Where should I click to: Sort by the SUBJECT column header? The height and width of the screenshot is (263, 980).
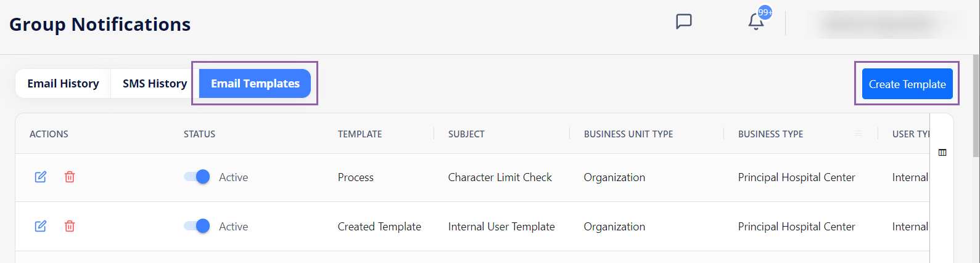(x=466, y=134)
